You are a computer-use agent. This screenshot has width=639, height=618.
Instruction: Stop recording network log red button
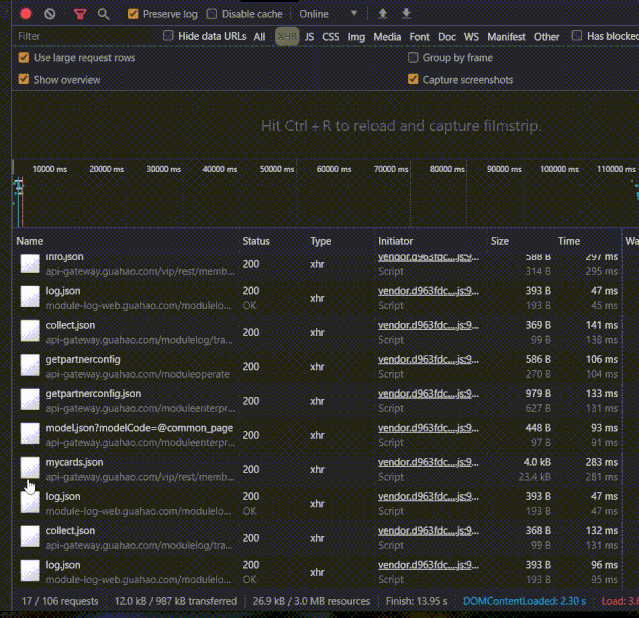[x=26, y=14]
